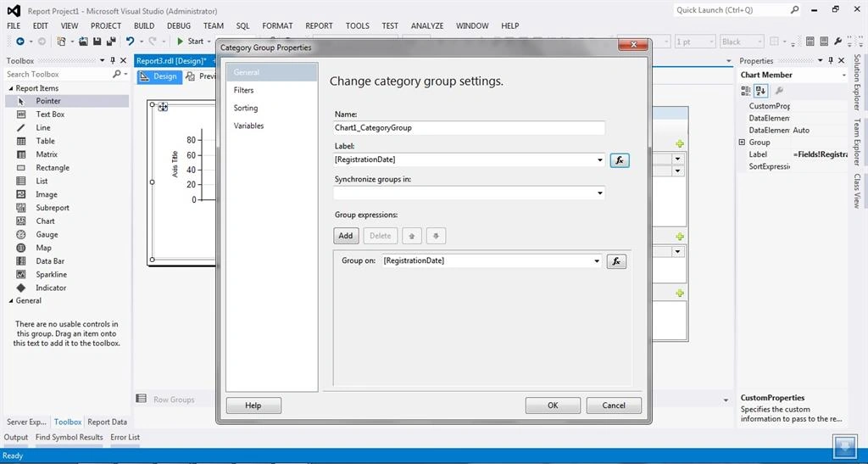Open the Label field dropdown
The height and width of the screenshot is (464, 868).
click(x=600, y=160)
